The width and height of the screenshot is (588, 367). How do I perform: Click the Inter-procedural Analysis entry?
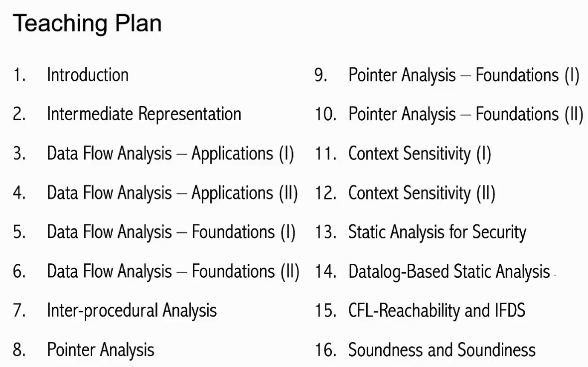(132, 311)
